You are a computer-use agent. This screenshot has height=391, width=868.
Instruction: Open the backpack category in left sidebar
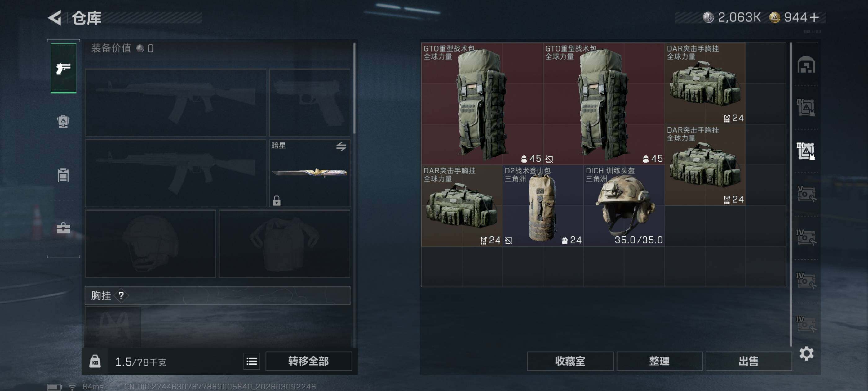(63, 121)
